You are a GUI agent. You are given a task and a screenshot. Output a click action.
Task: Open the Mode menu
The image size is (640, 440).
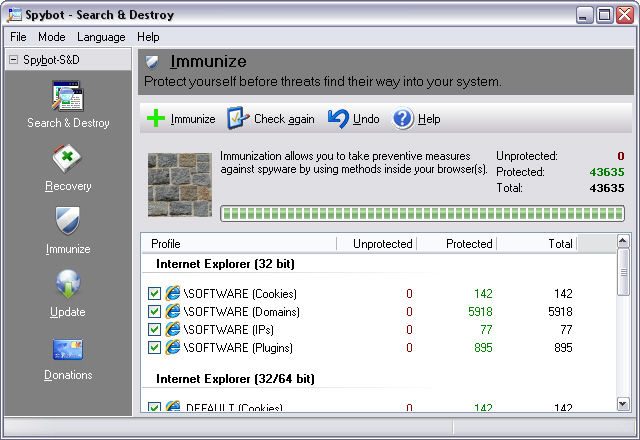52,37
